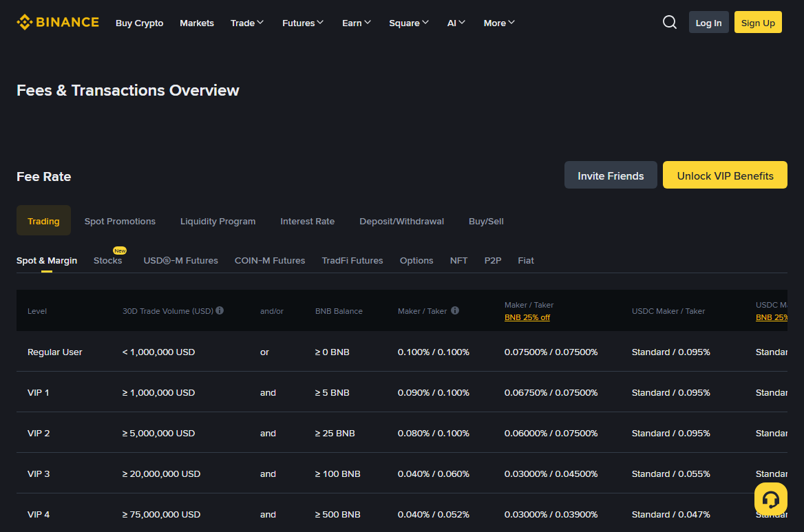Viewport: 804px width, 532px height.
Task: Switch to Deposit/Withdrawal tab
Action: [401, 221]
